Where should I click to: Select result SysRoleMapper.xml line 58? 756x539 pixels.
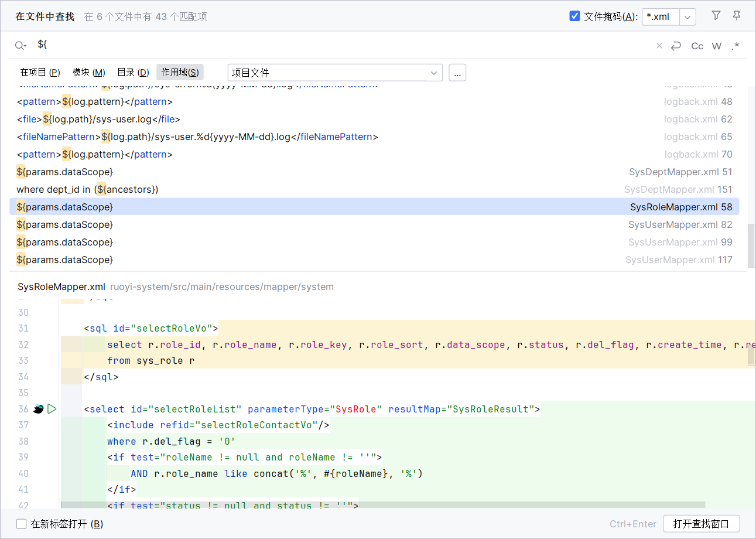click(x=375, y=207)
